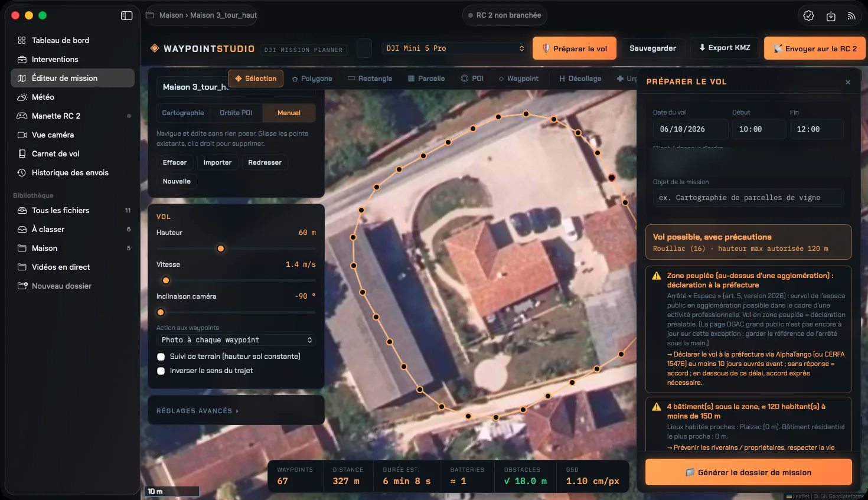Select the Waypoint tool
This screenshot has height=500, width=868.
pyautogui.click(x=518, y=79)
